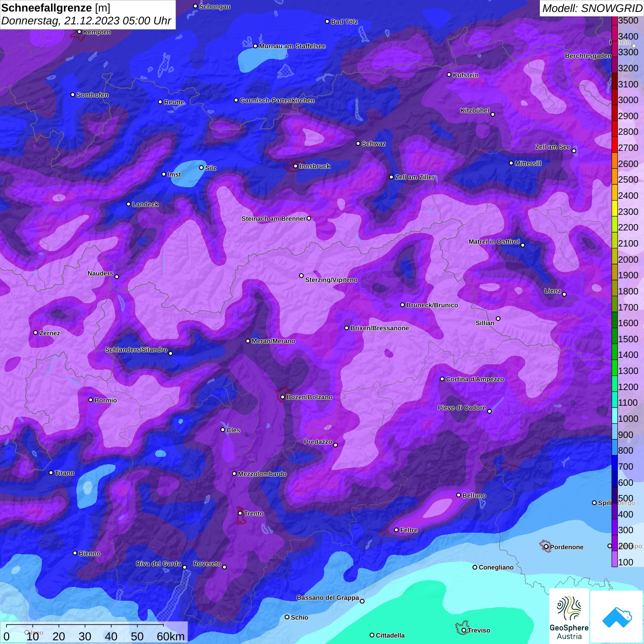The width and height of the screenshot is (644, 644).
Task: Click the Zernez label
Action: point(50,333)
